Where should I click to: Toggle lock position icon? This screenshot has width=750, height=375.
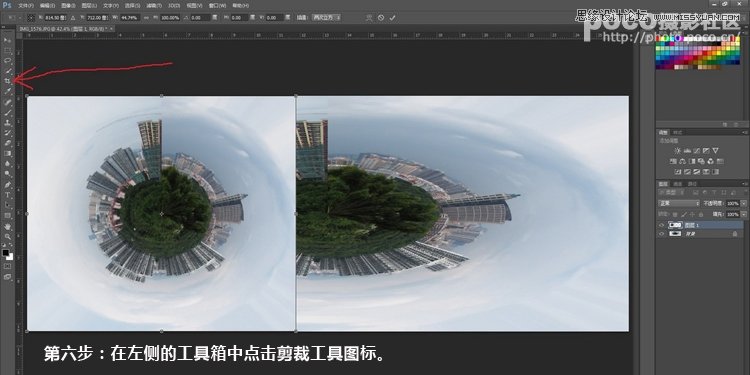click(693, 214)
